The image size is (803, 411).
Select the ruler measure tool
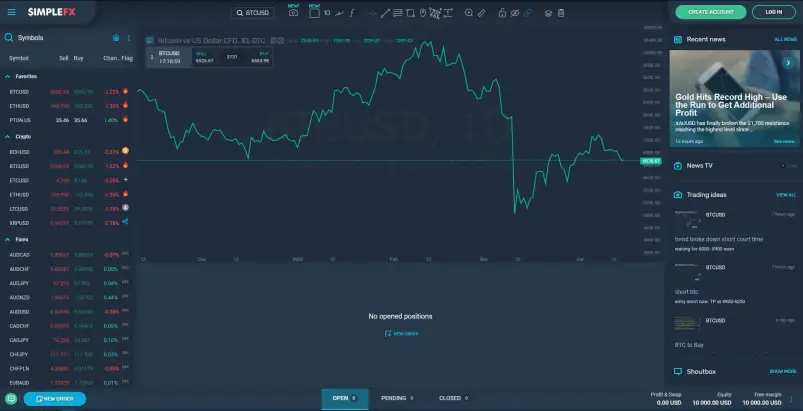point(481,13)
